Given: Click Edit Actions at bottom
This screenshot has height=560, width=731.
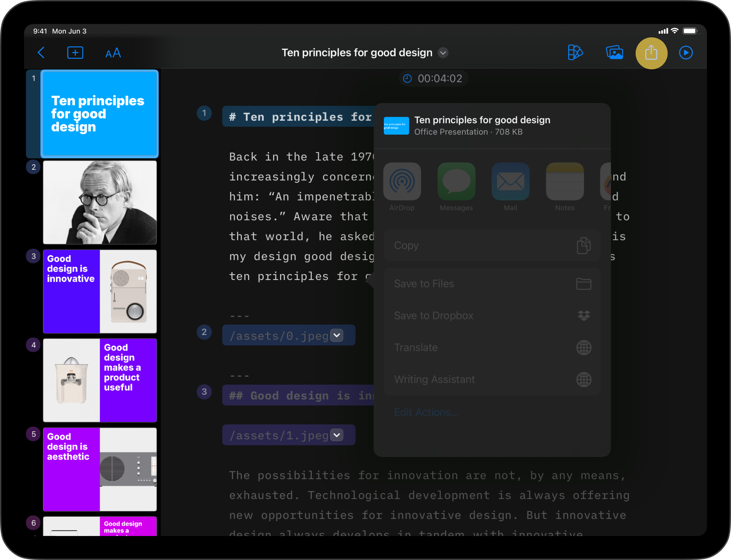Looking at the screenshot, I should [x=426, y=412].
